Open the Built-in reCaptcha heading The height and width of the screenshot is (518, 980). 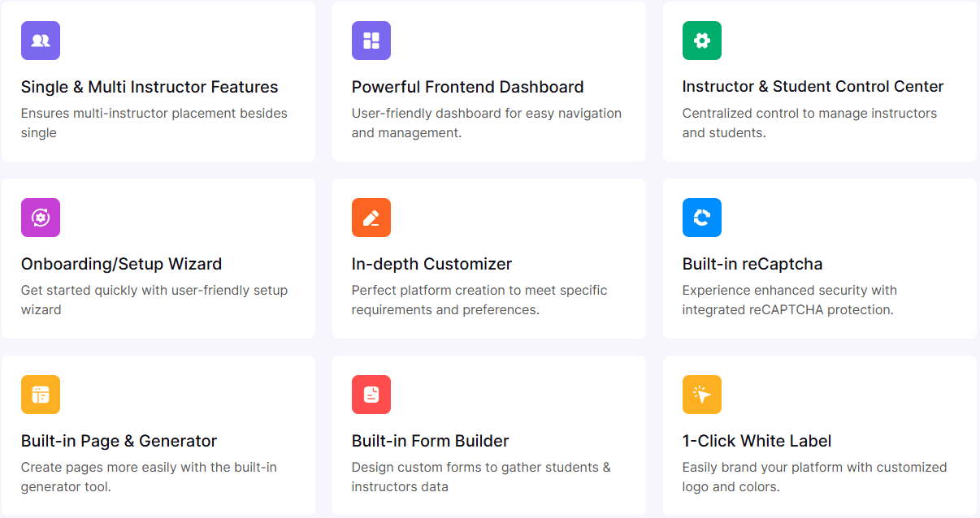click(x=752, y=264)
